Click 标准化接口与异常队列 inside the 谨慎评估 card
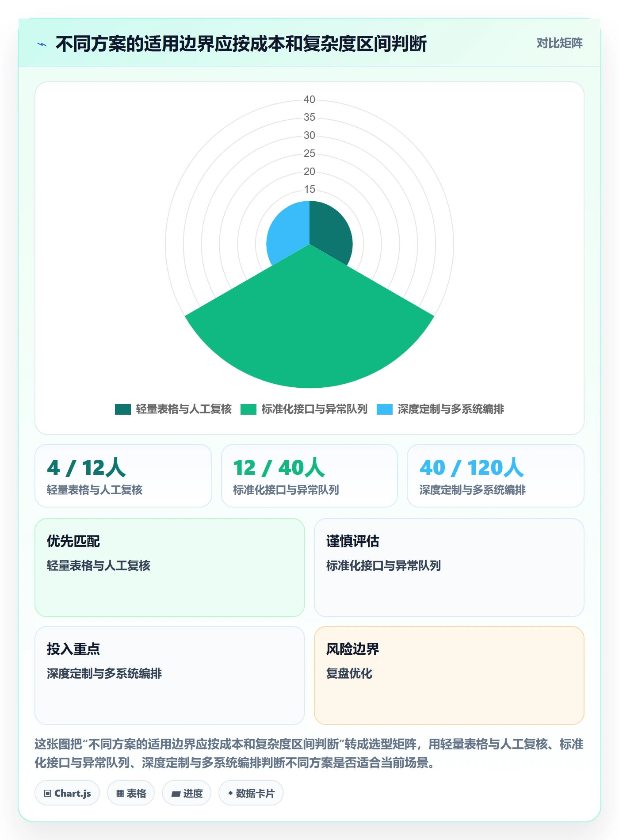The height and width of the screenshot is (840, 619). click(x=384, y=565)
